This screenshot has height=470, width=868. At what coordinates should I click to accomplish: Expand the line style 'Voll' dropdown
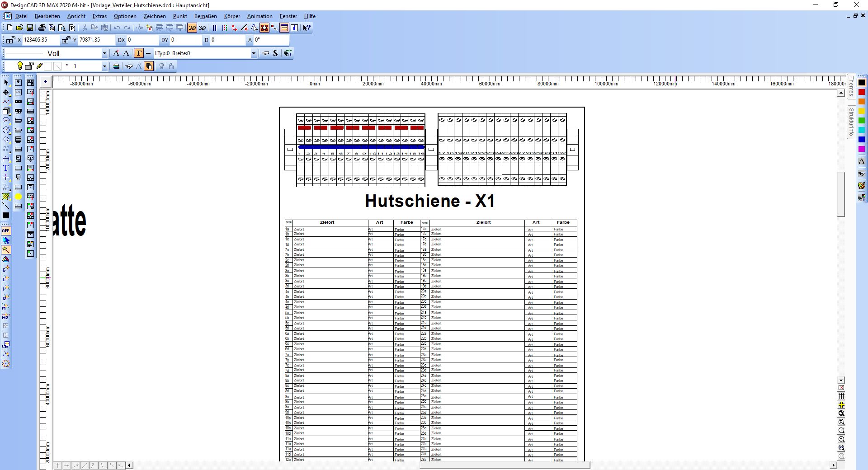pyautogui.click(x=104, y=53)
